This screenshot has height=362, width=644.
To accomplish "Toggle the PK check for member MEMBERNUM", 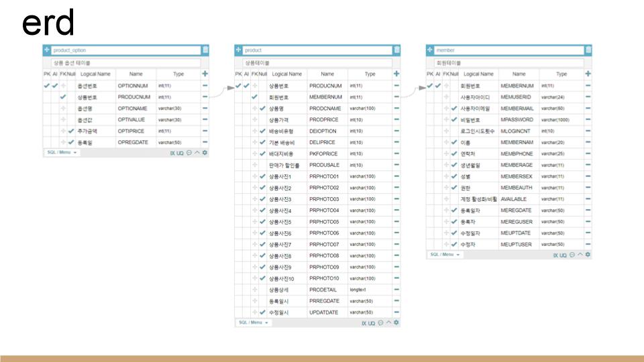I will click(429, 86).
